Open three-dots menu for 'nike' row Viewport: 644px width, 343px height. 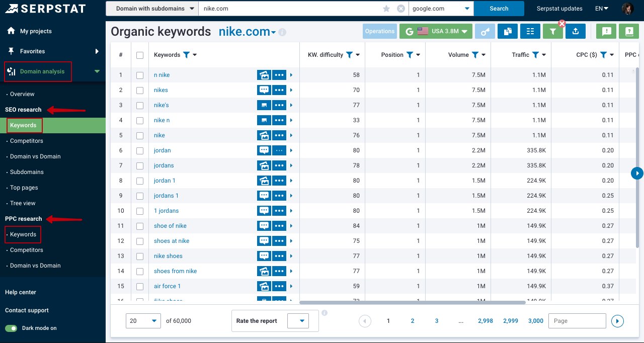pos(279,135)
